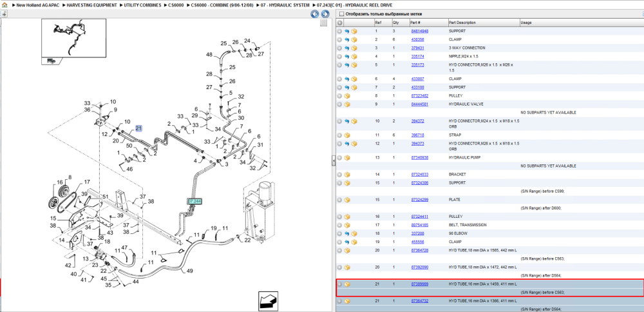This screenshot has height=312, width=644.
Task: Open part number link 87340938
Action: (420, 158)
